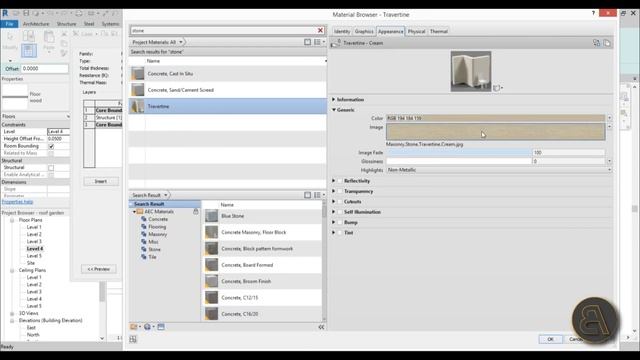
Task: Collapse the AEC Materials tree node
Action: 134,212
